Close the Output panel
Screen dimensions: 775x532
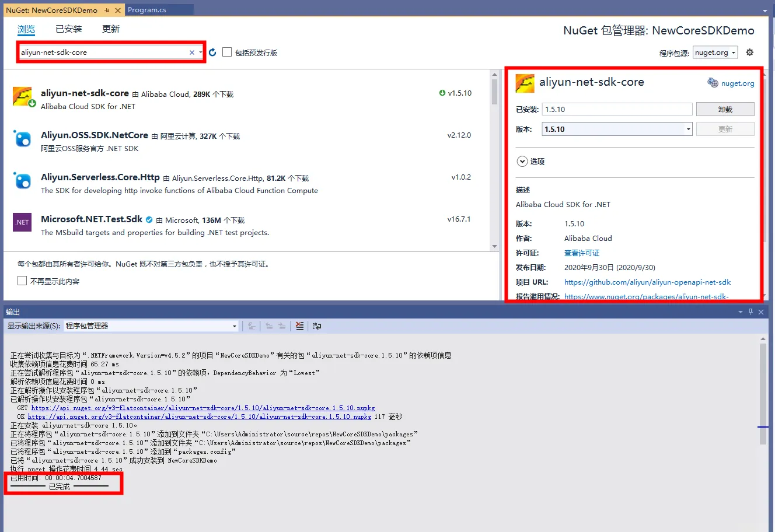pyautogui.click(x=761, y=312)
